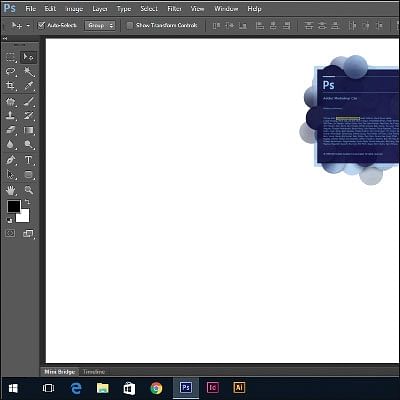Toggle Quick Mask mode icon
Screen dimensions: 400x400
tap(10, 233)
